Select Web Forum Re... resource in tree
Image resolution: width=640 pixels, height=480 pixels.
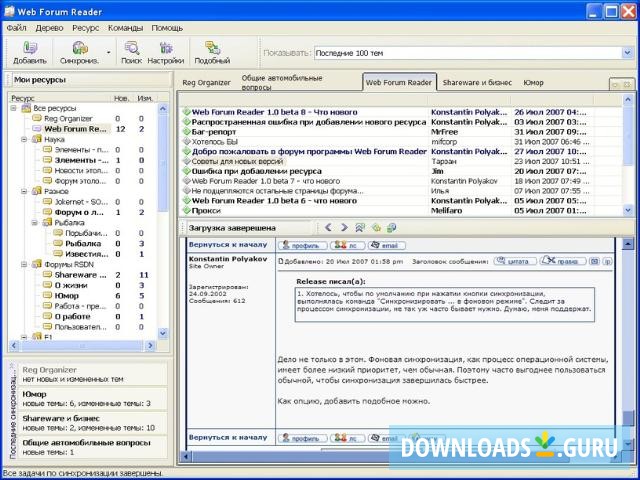pyautogui.click(x=75, y=129)
